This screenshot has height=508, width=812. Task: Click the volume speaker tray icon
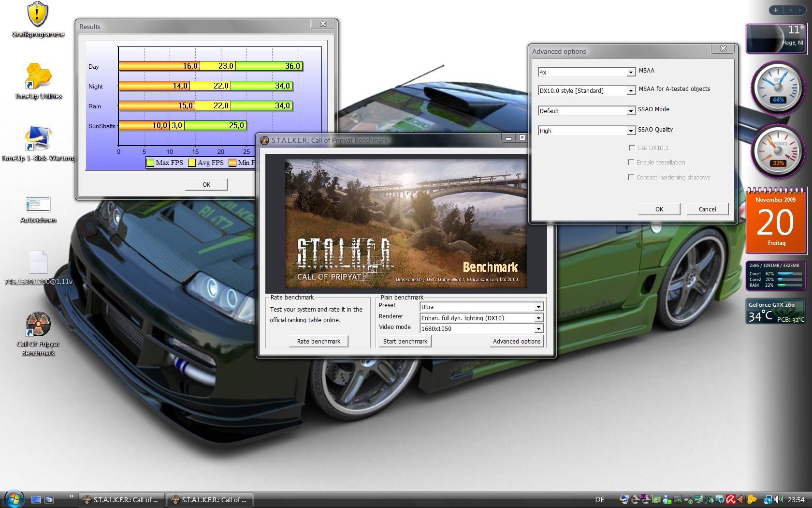[x=779, y=500]
